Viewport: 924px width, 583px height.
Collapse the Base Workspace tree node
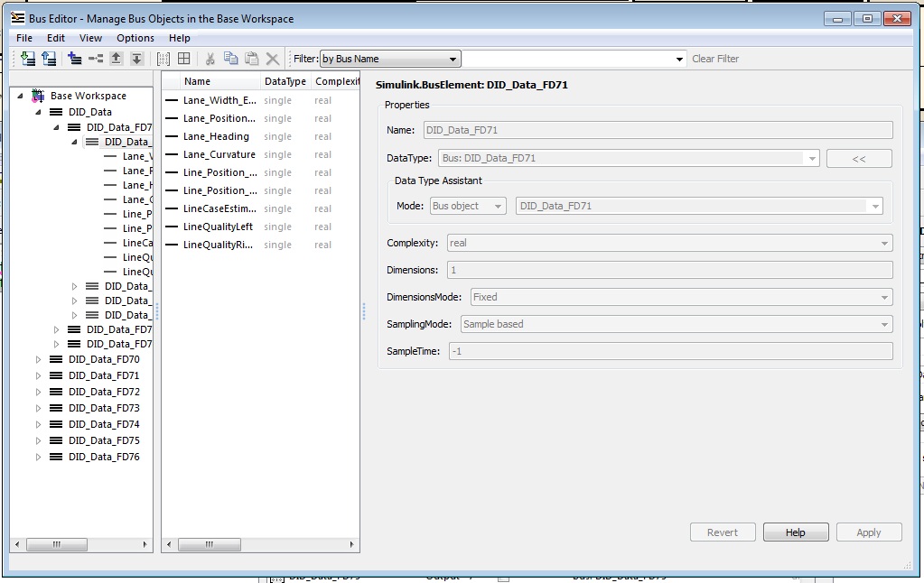coord(20,96)
